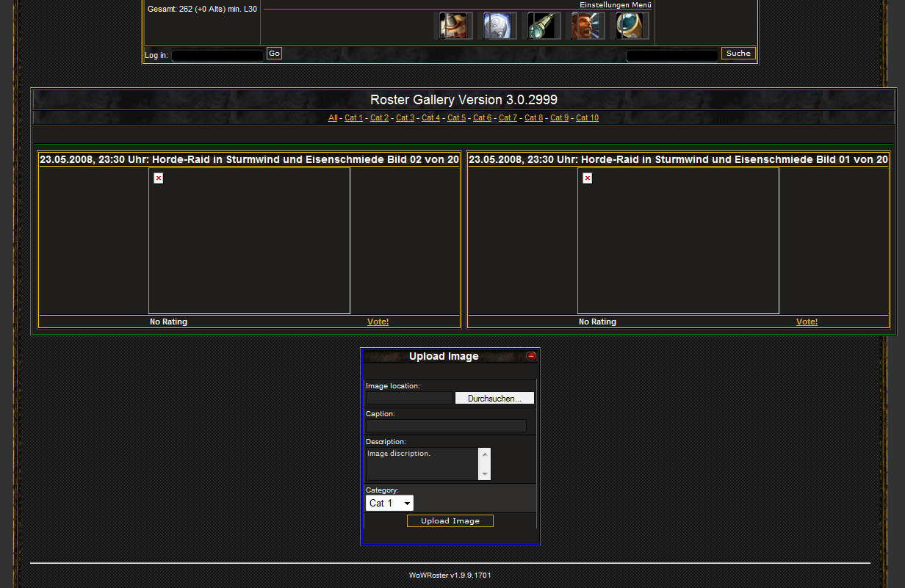Switch to Cat 5 gallery category
Viewport: 905px width, 588px height.
coord(456,118)
